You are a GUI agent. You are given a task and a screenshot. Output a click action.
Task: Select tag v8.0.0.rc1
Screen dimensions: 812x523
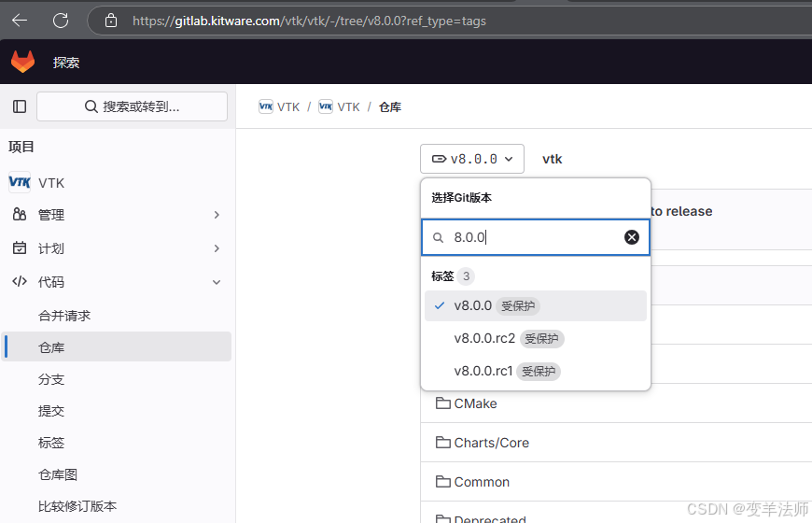tap(536, 371)
